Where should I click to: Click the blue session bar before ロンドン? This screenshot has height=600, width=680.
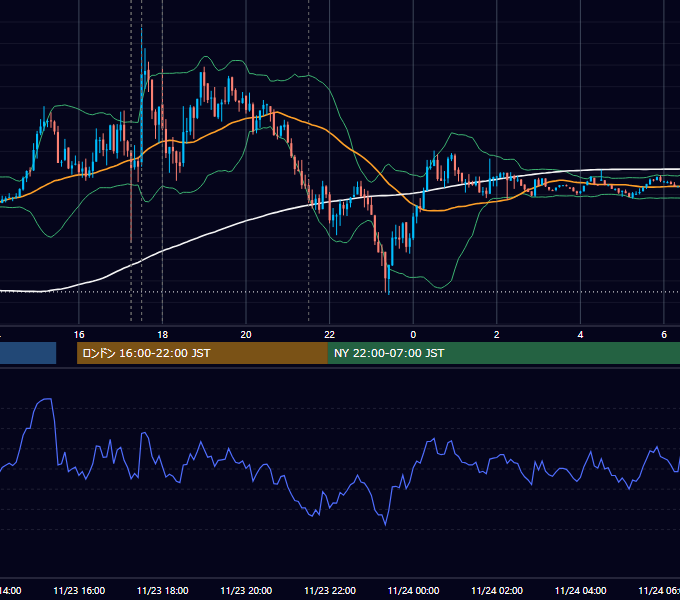coord(28,353)
